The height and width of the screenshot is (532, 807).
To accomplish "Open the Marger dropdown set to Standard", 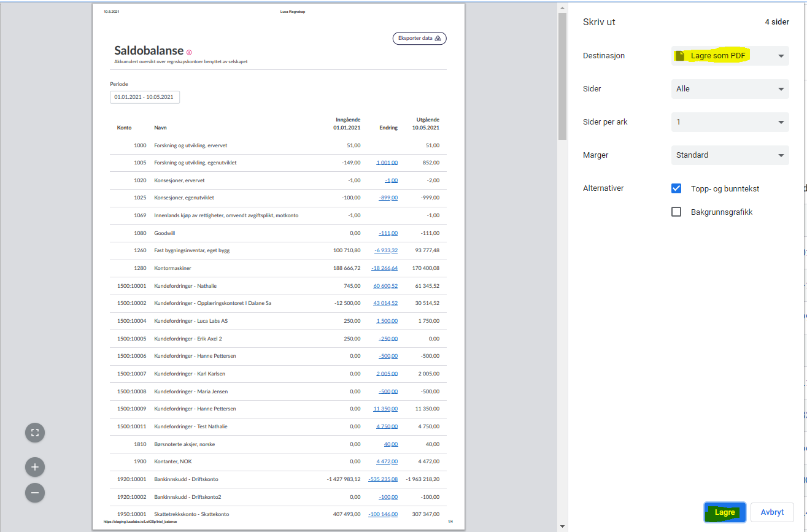I will click(730, 155).
